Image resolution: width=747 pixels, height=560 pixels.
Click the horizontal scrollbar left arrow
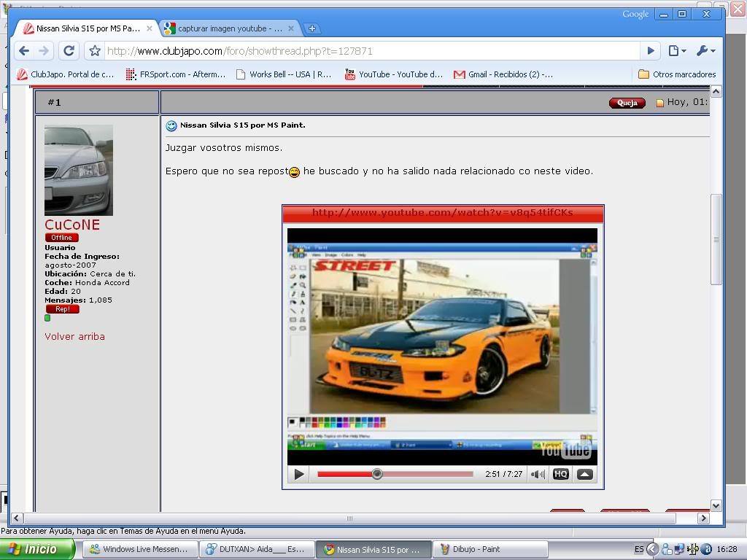[17, 518]
